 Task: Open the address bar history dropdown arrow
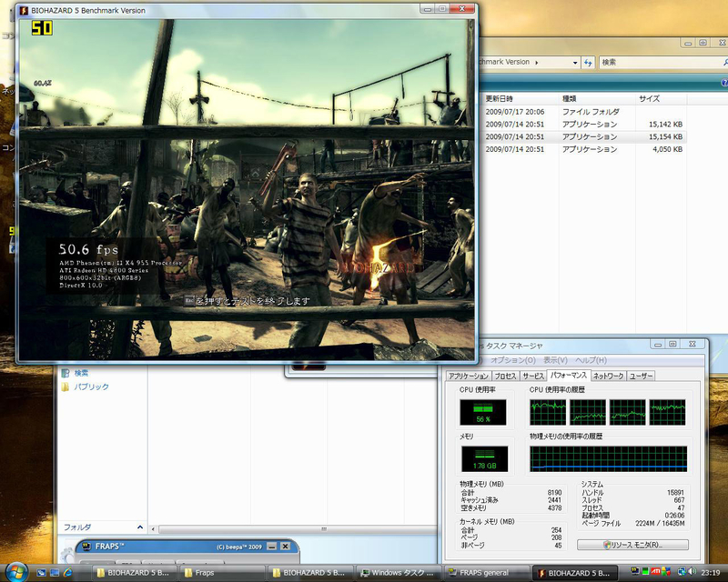pyautogui.click(x=575, y=62)
